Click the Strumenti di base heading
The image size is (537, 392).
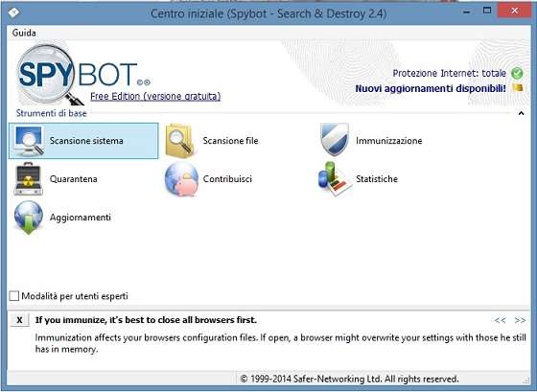point(52,113)
